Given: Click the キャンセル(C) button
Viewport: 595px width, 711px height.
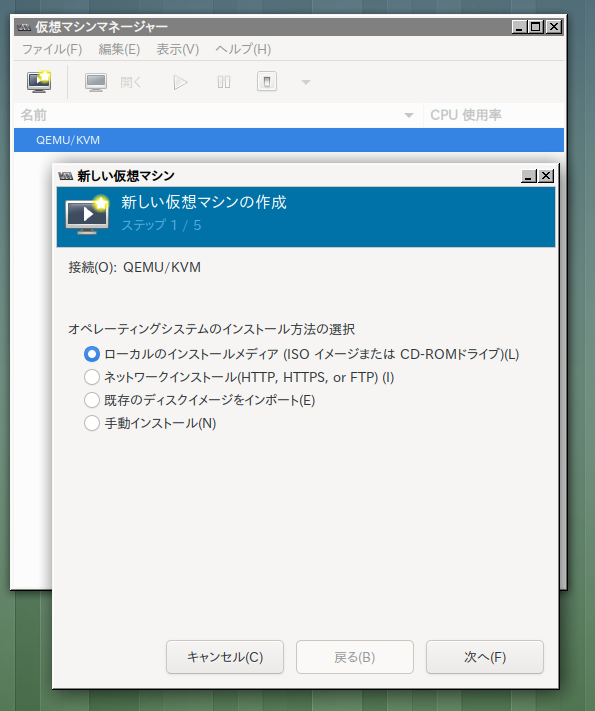Looking at the screenshot, I should pos(225,657).
